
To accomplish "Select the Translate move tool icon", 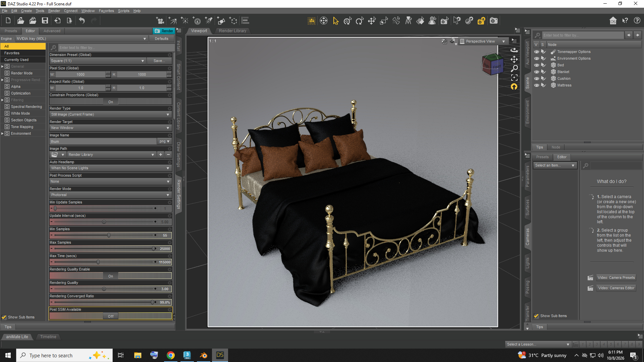I will [372, 21].
